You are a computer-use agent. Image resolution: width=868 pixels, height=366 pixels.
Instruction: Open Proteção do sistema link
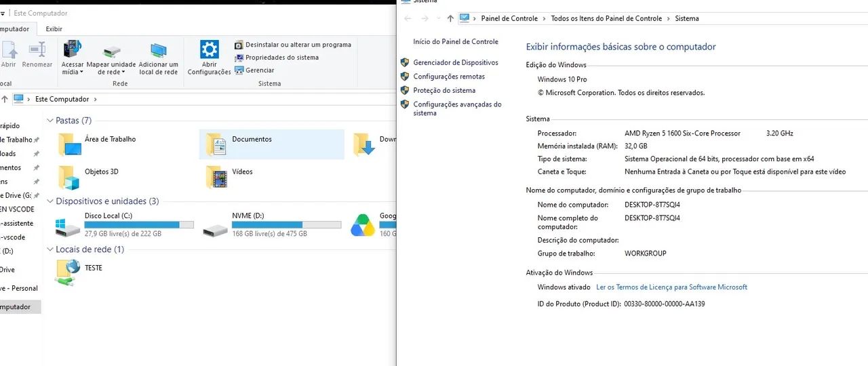(x=444, y=90)
